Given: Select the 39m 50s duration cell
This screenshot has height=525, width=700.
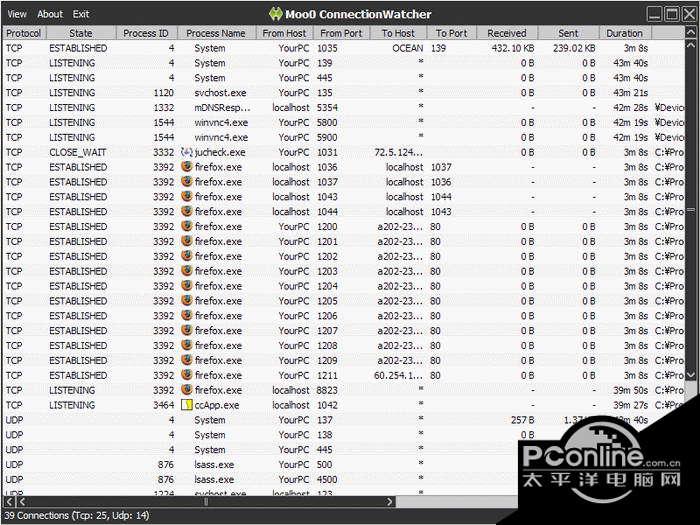Looking at the screenshot, I should point(630,390).
